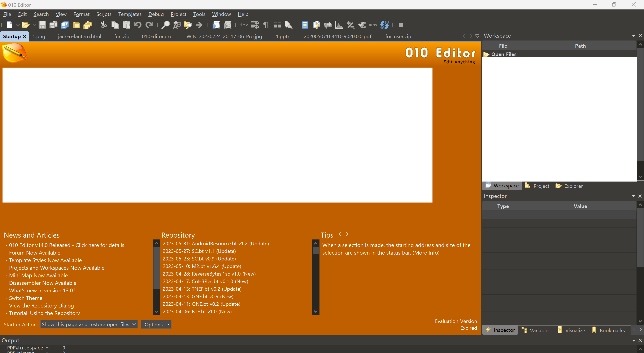Open the Tools menu
The height and width of the screenshot is (353, 644).
pos(199,14)
